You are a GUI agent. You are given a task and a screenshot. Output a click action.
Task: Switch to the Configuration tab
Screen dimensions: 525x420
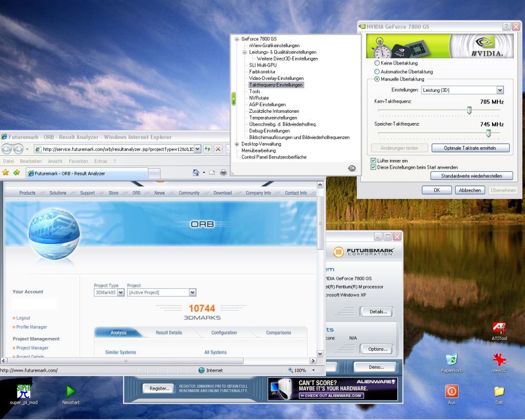(x=224, y=333)
